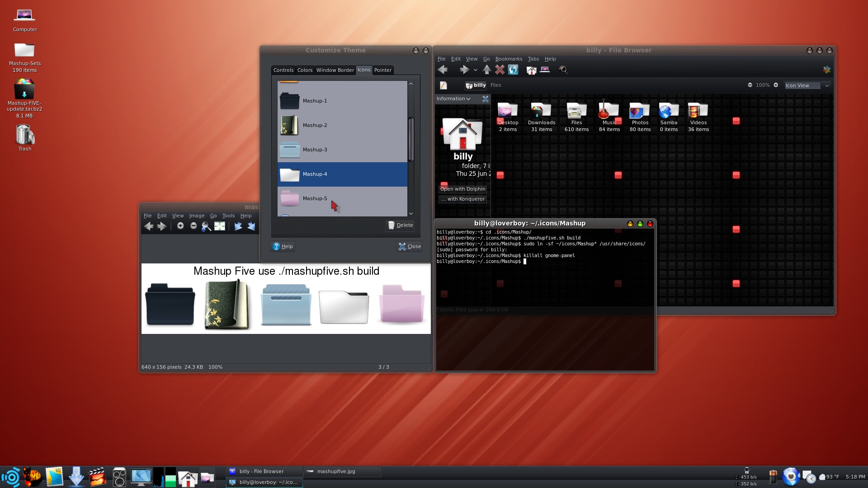Zoom in in File Browser
This screenshot has width=868, height=488.
[776, 85]
